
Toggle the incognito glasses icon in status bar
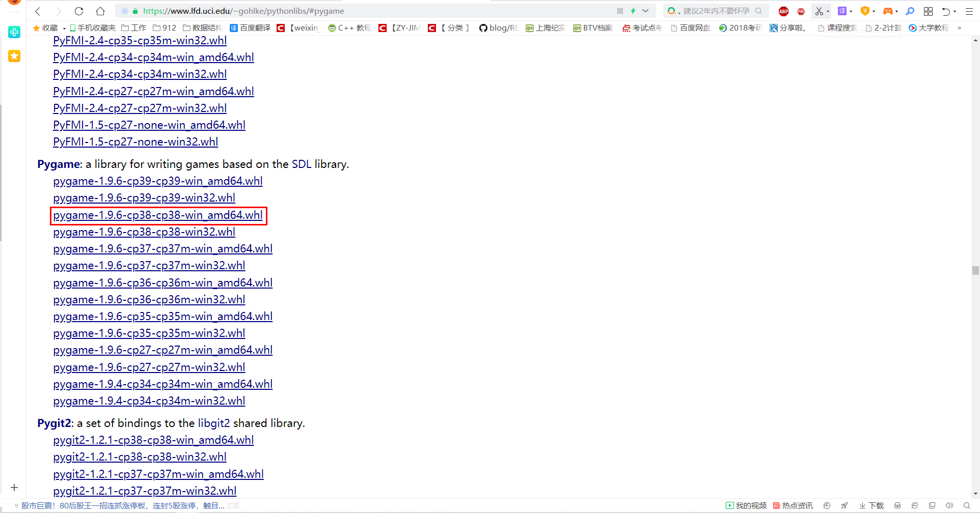[x=897, y=506]
